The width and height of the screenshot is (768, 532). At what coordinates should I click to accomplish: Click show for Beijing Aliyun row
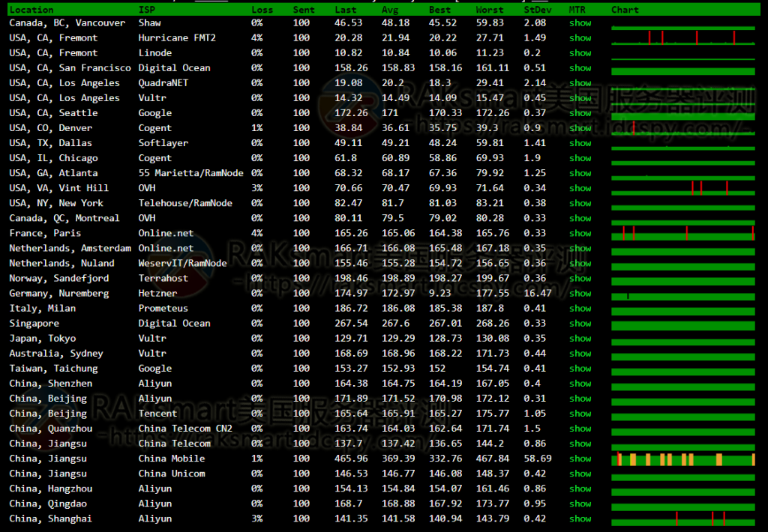click(x=580, y=399)
